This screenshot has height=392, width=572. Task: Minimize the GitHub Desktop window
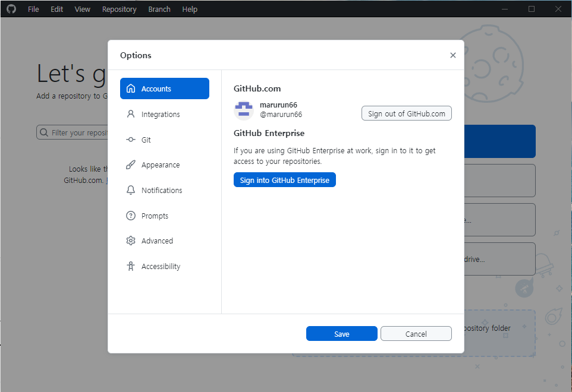click(x=504, y=9)
